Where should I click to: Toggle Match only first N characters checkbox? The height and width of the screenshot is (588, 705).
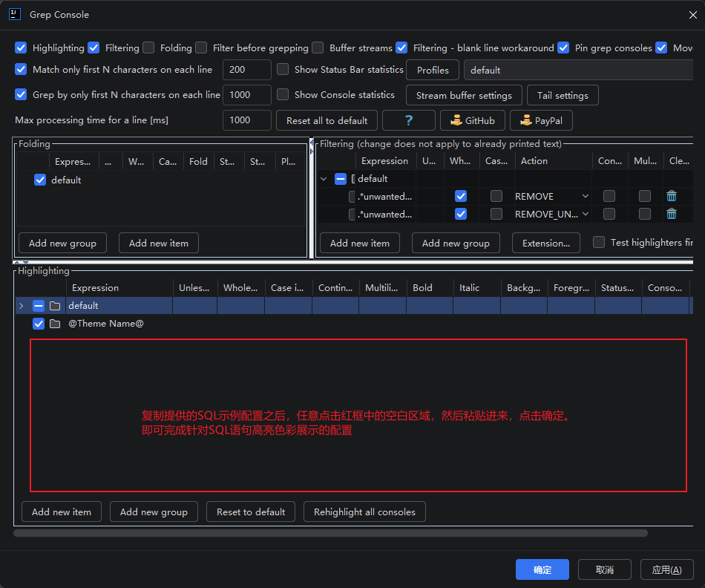coord(21,69)
